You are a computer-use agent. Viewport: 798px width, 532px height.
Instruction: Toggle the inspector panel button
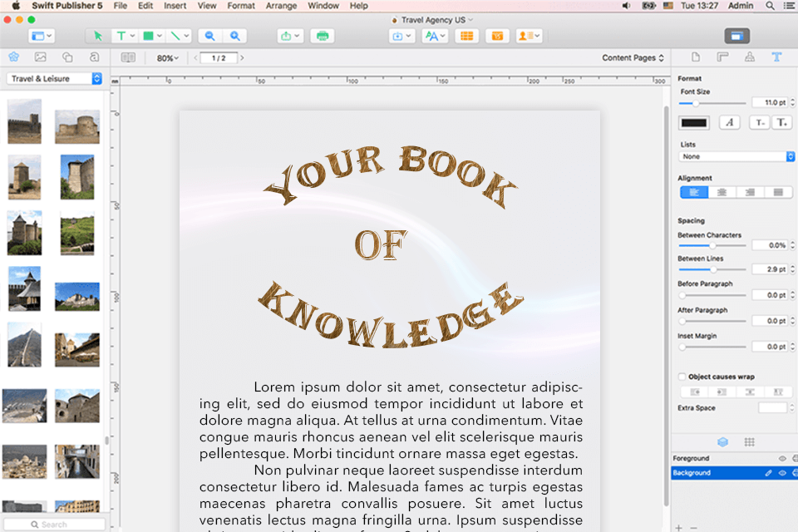tap(737, 36)
